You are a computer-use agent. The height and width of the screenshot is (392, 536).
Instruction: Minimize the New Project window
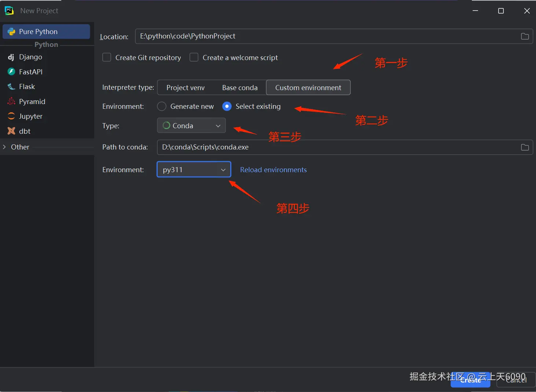click(475, 11)
